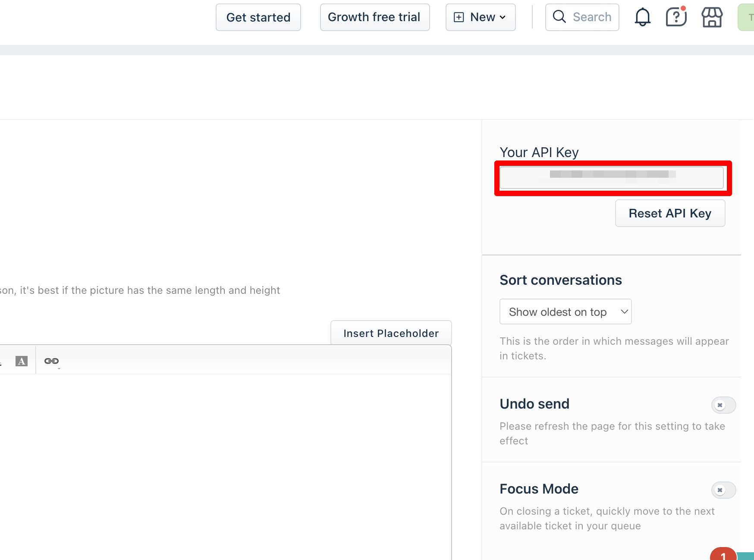Open the help question mark icon
The image size is (754, 560).
676,17
